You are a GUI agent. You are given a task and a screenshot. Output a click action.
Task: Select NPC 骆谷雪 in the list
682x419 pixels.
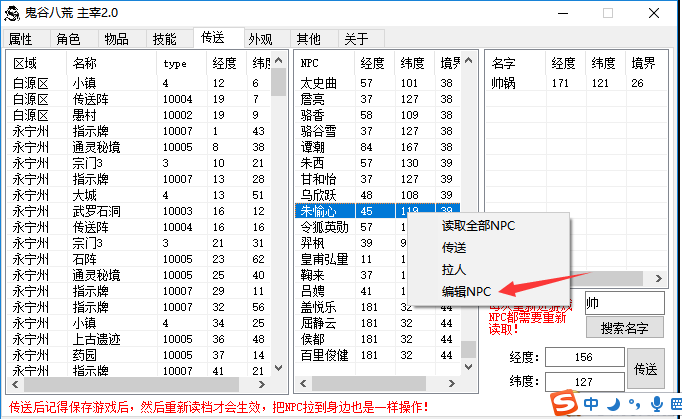(378, 131)
